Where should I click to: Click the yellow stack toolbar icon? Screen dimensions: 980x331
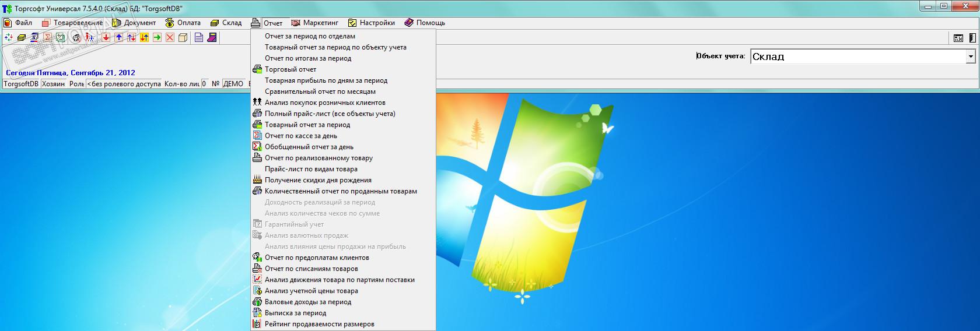pyautogui.click(x=22, y=37)
